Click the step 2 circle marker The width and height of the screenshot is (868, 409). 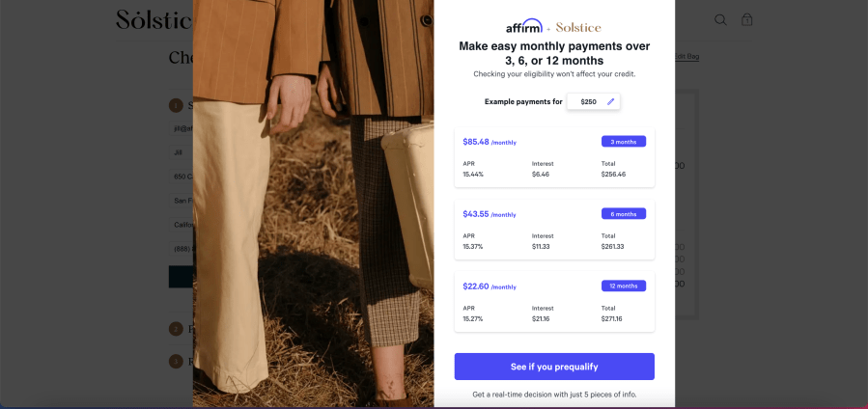coord(176,329)
